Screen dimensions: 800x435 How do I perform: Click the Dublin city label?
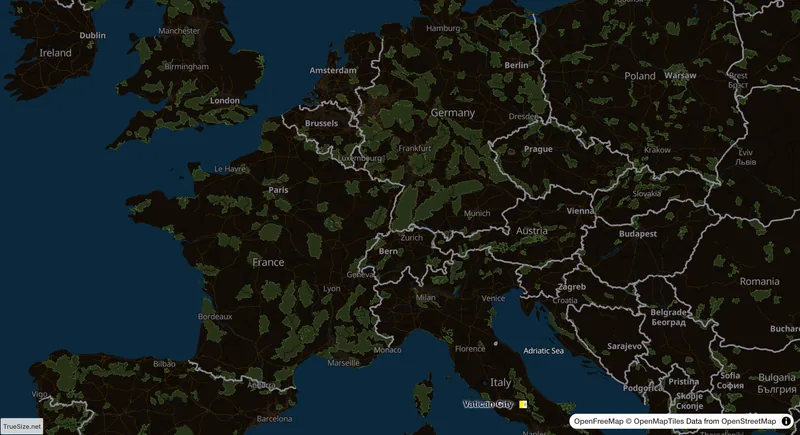point(93,35)
